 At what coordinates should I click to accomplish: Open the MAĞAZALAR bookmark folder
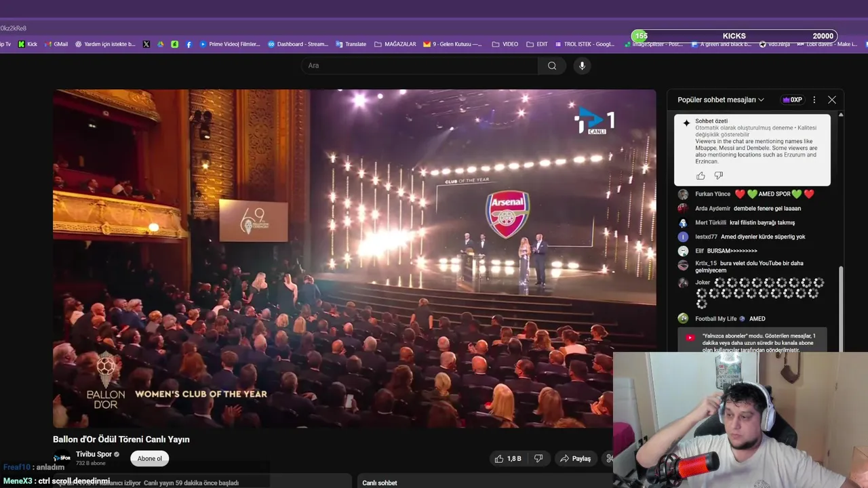395,44
